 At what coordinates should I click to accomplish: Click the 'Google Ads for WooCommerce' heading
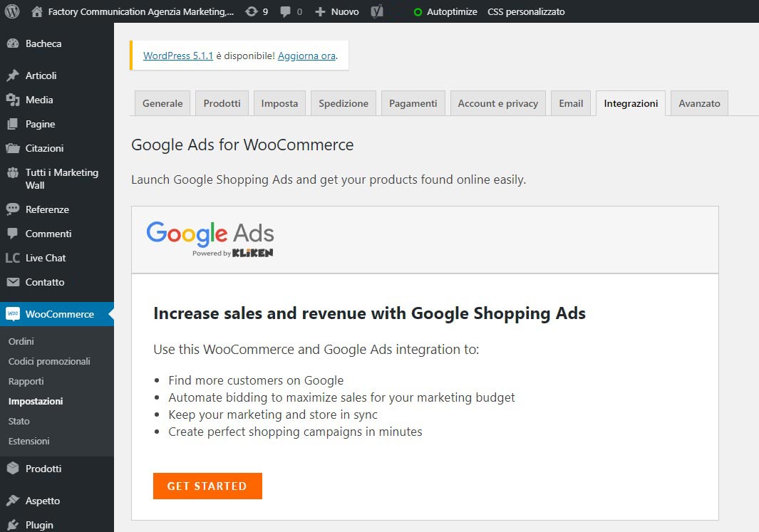tap(242, 145)
